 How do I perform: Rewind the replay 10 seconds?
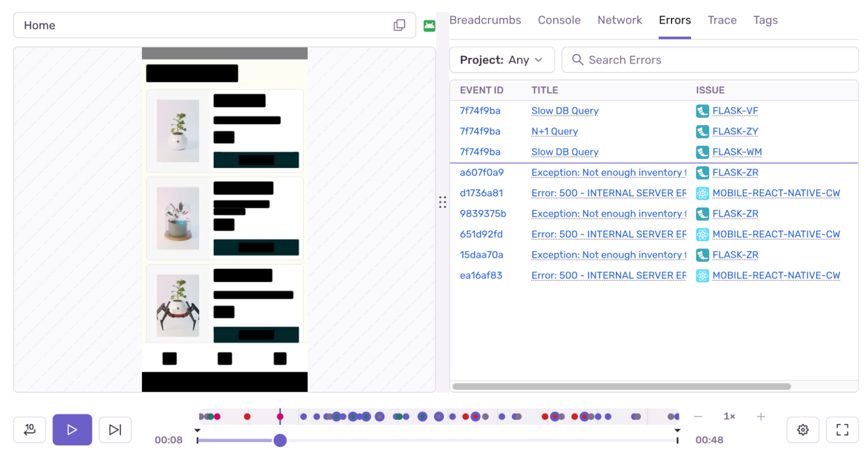click(x=29, y=430)
